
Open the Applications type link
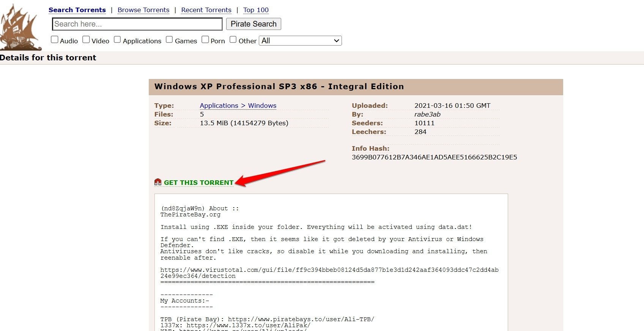[219, 106]
